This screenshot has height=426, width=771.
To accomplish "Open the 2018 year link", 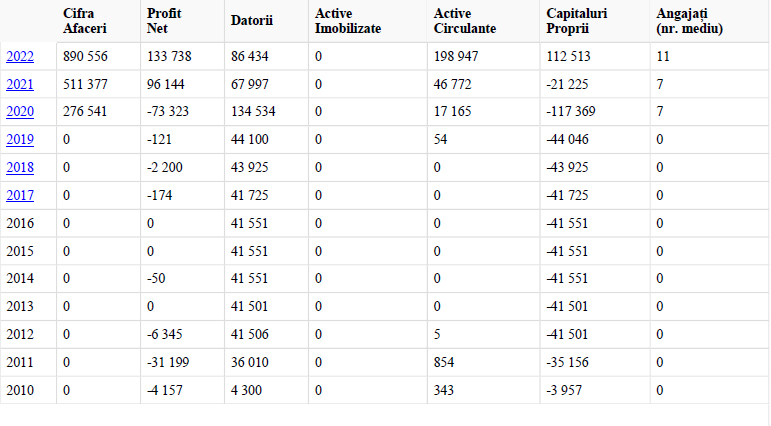I will pos(20,168).
